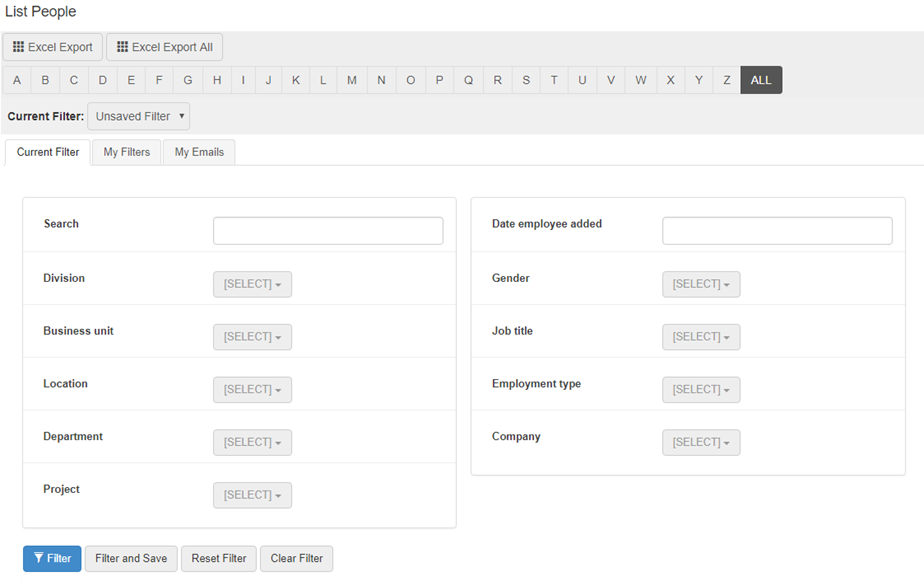Focus the Search text field
This screenshot has height=586, width=924.
click(x=328, y=231)
